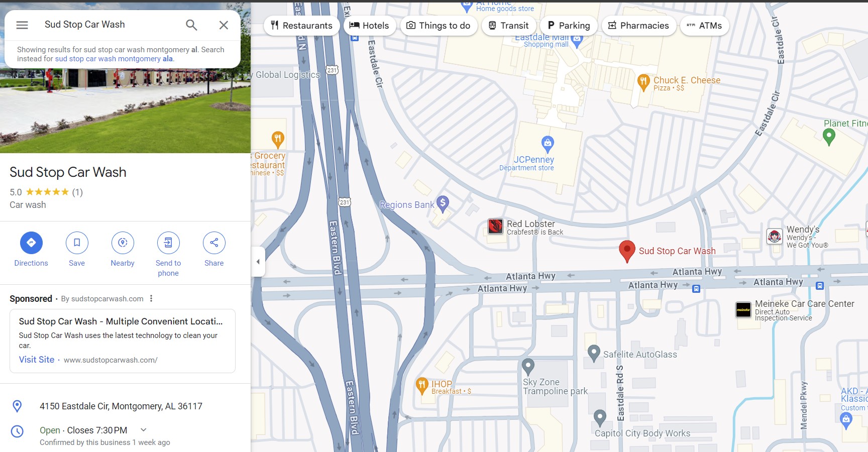This screenshot has width=868, height=452.
Task: Click the Nearby icon button
Action: [x=123, y=243]
